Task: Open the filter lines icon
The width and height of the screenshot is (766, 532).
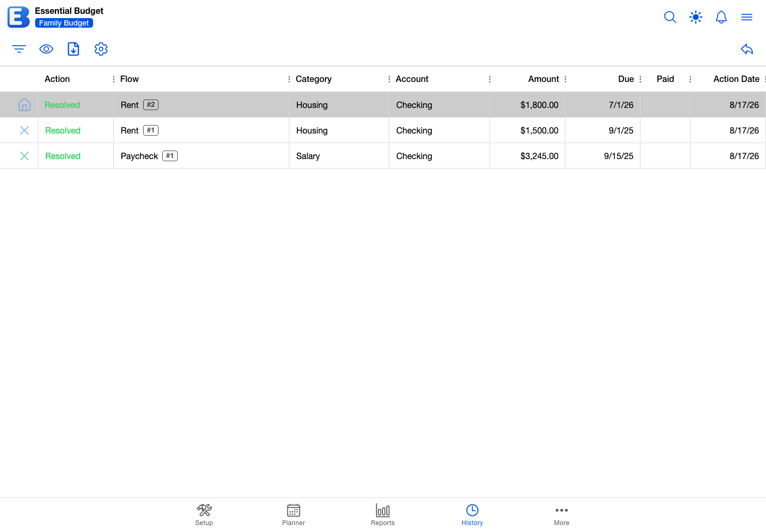Action: click(x=19, y=49)
